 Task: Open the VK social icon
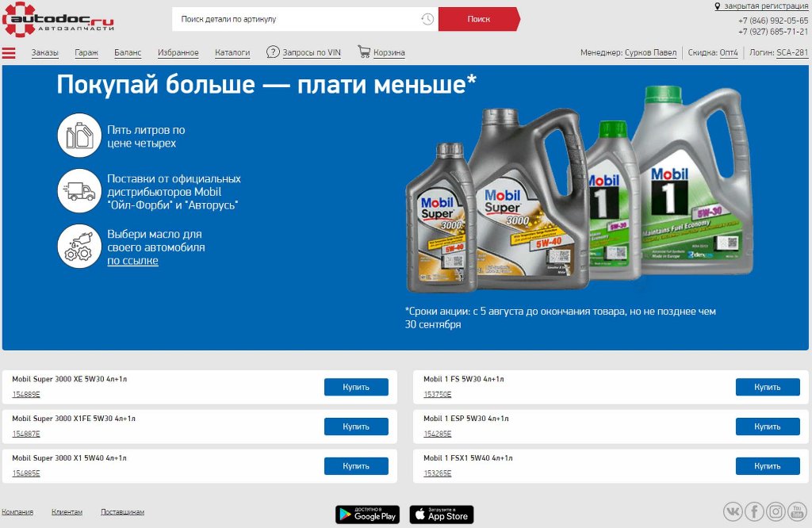[x=733, y=512]
